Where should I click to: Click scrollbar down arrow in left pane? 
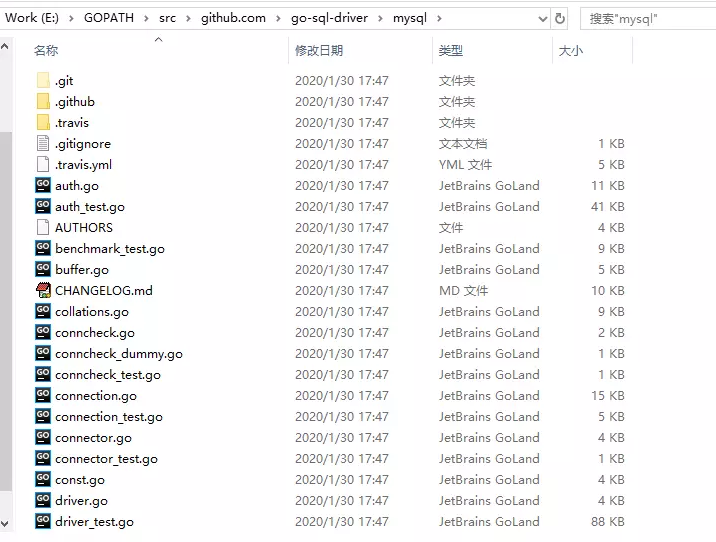click(5, 524)
